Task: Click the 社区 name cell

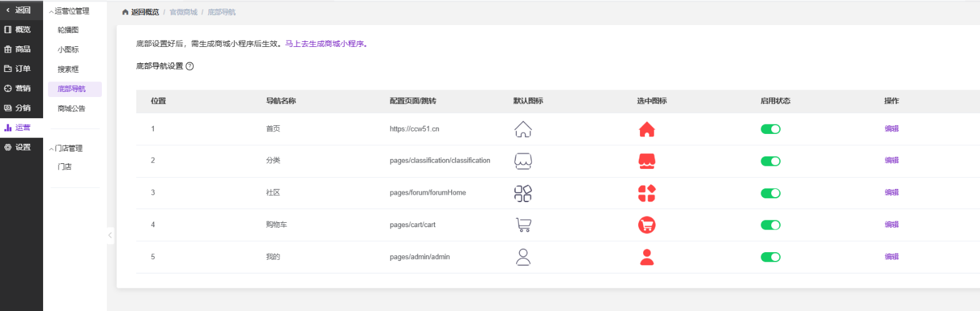Action: point(273,193)
